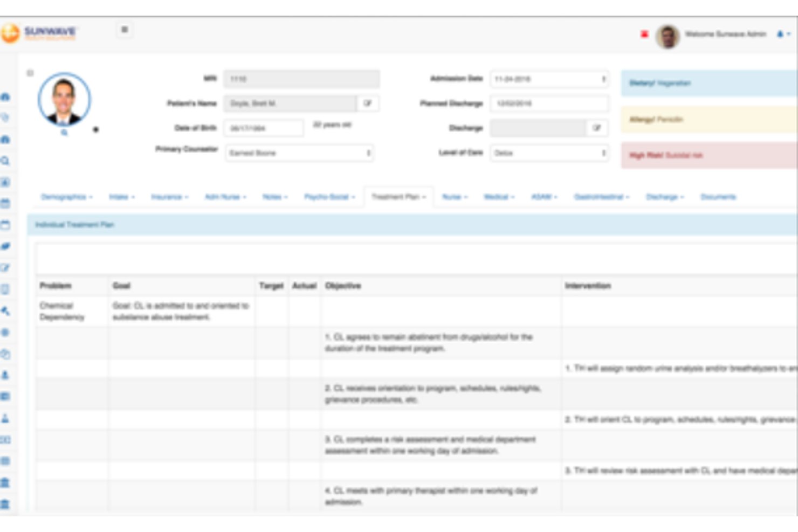The image size is (798, 532).
Task: Click objective 3 about completing risk assessment
Action: (x=430, y=445)
